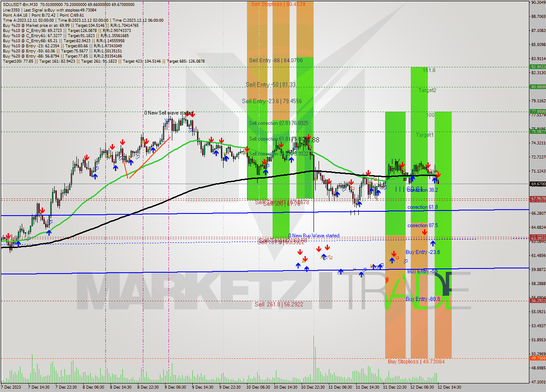Viewport: 546px width, 392px height.
Task: Click 'Sell correction 87.5 | 76.8925' label
Action: click(279, 123)
